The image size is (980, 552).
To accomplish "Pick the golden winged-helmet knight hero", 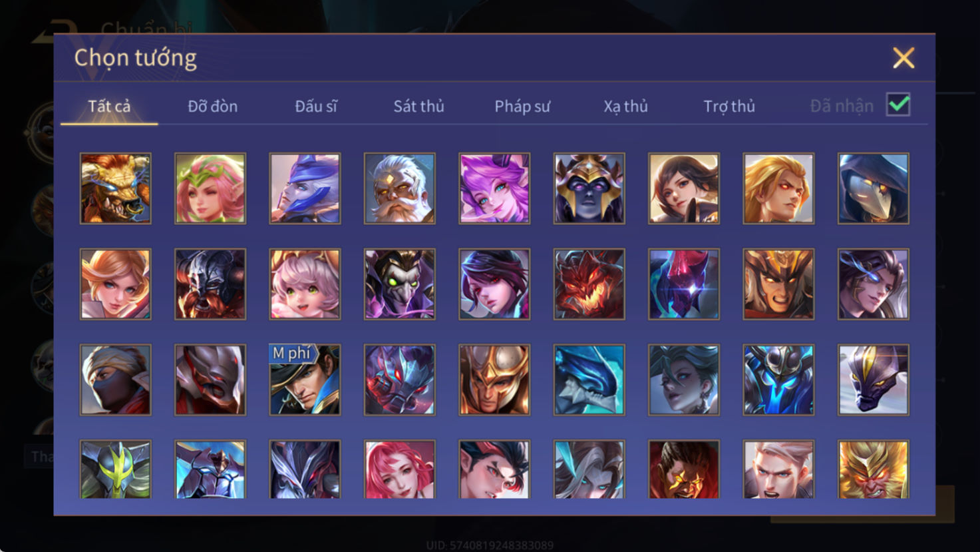I will (494, 380).
